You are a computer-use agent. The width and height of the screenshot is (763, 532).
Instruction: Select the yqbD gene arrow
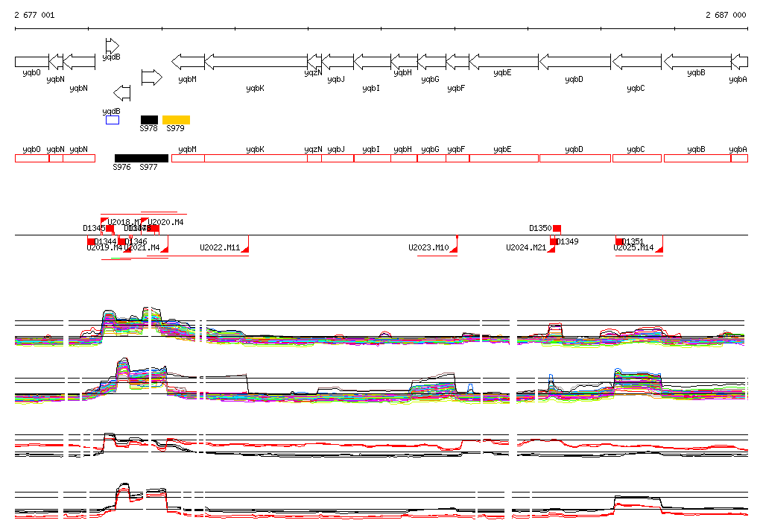coord(575,62)
